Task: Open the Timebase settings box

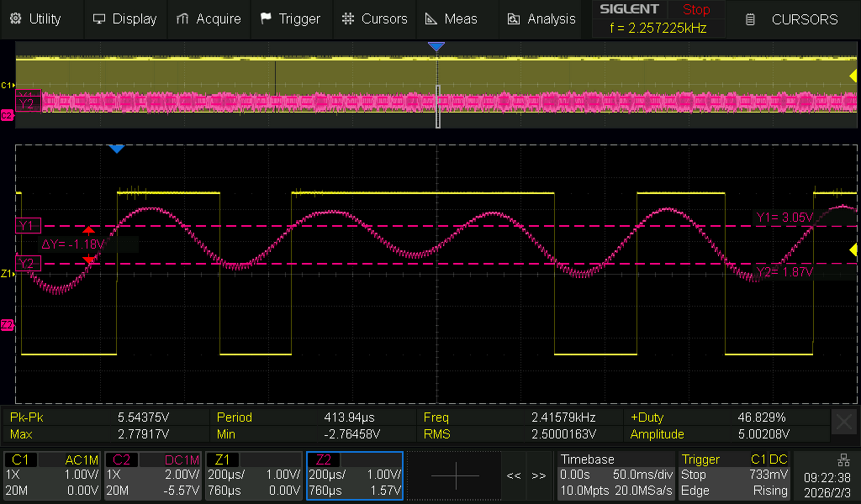Action: pyautogui.click(x=616, y=475)
